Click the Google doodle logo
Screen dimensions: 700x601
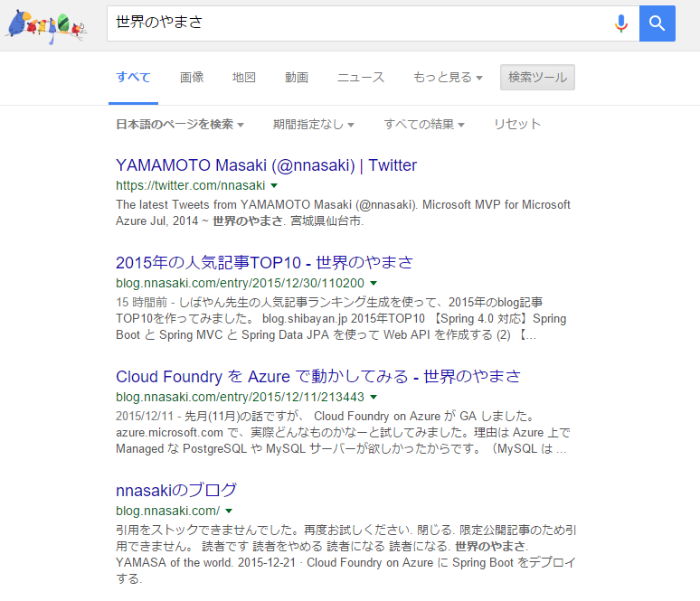[x=45, y=27]
